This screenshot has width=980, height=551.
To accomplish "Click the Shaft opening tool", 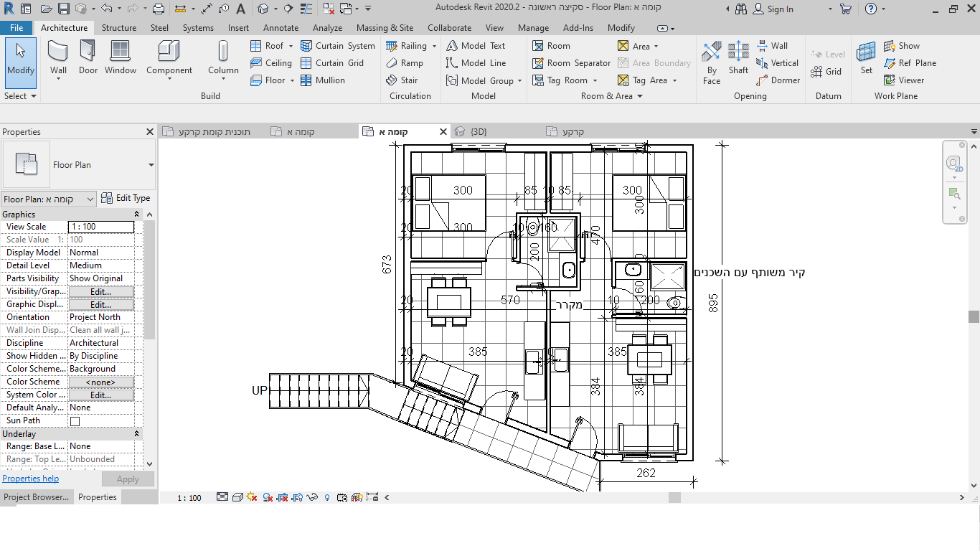I will pyautogui.click(x=738, y=57).
